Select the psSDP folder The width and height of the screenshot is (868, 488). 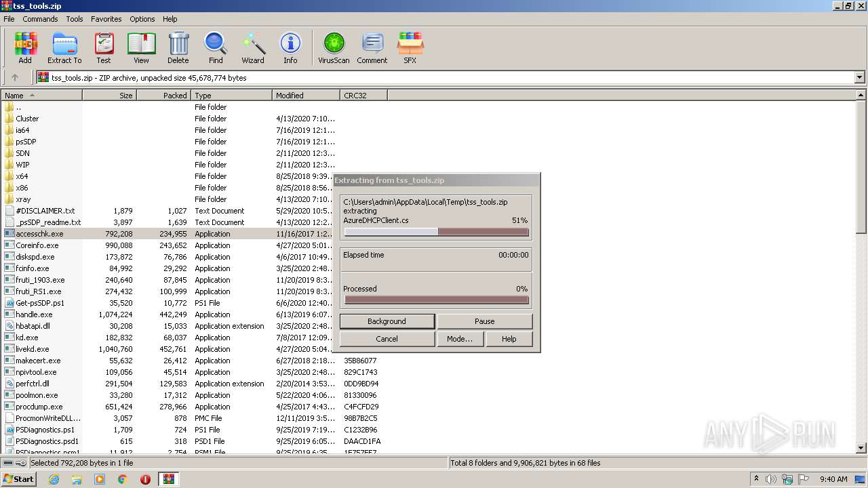click(26, 142)
